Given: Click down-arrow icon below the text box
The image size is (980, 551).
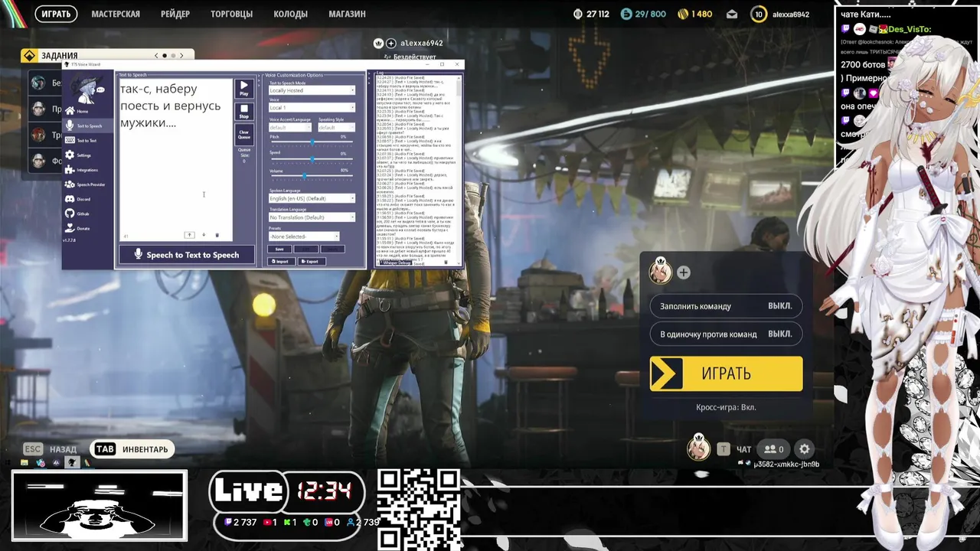Looking at the screenshot, I should 204,235.
